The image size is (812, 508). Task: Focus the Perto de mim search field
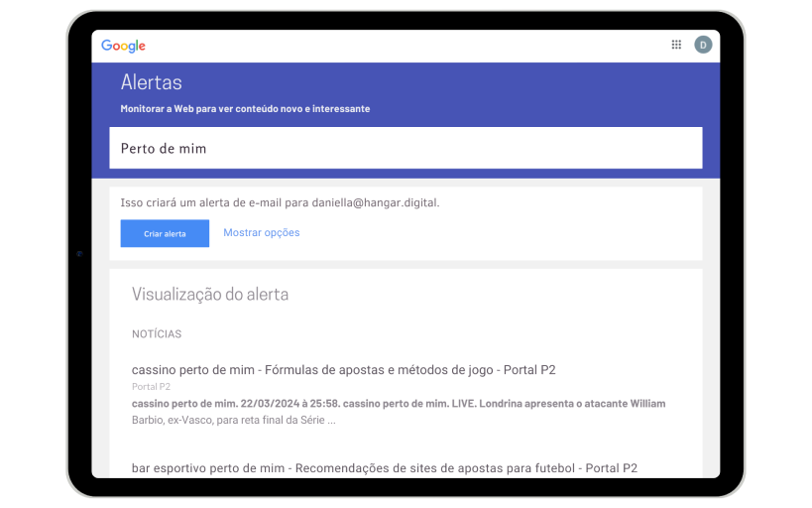coord(406,148)
